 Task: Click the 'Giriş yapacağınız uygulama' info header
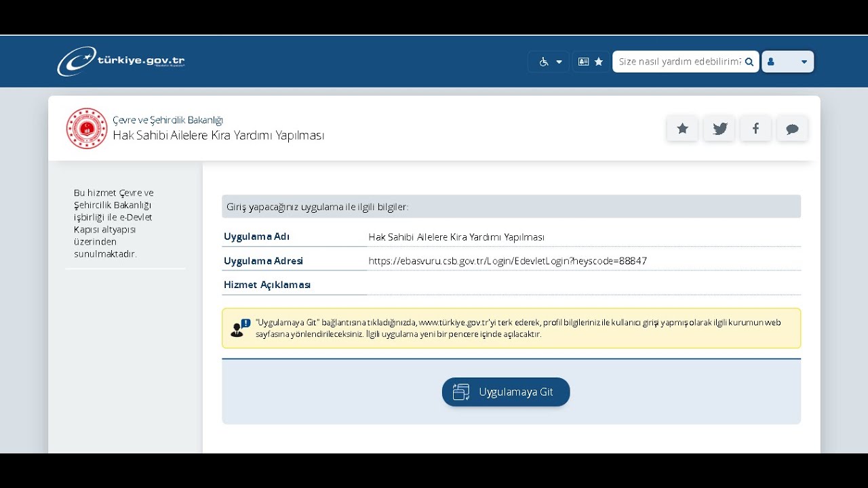(x=511, y=207)
